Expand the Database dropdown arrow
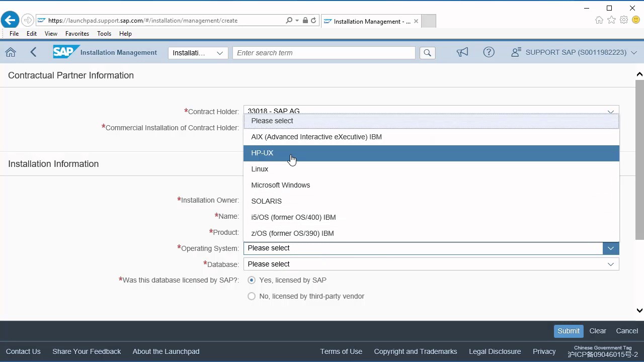 coord(611,264)
